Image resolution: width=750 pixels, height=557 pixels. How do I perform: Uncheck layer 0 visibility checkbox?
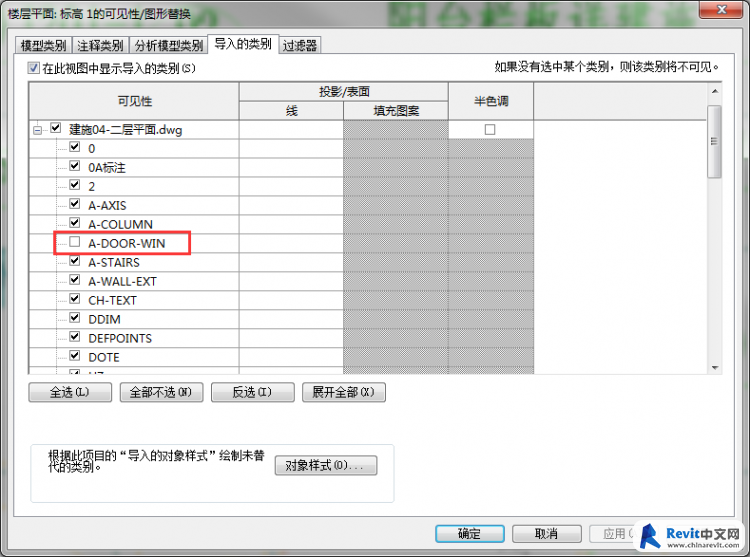coord(75,147)
